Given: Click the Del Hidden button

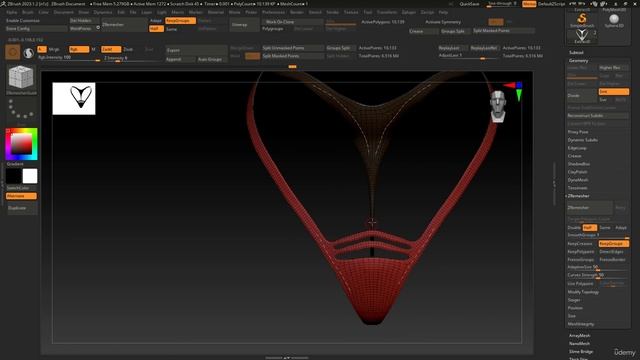Looking at the screenshot, I should 84,20.
